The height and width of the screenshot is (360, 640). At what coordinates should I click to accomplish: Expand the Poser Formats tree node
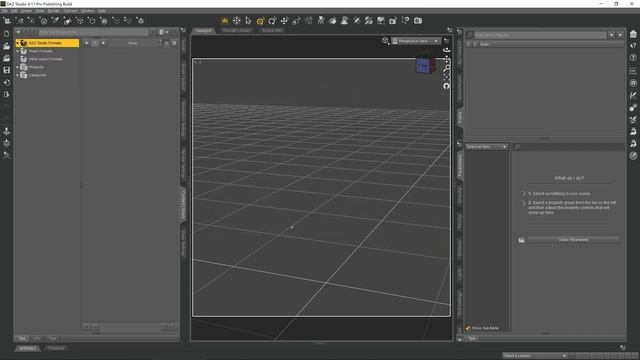tap(18, 51)
